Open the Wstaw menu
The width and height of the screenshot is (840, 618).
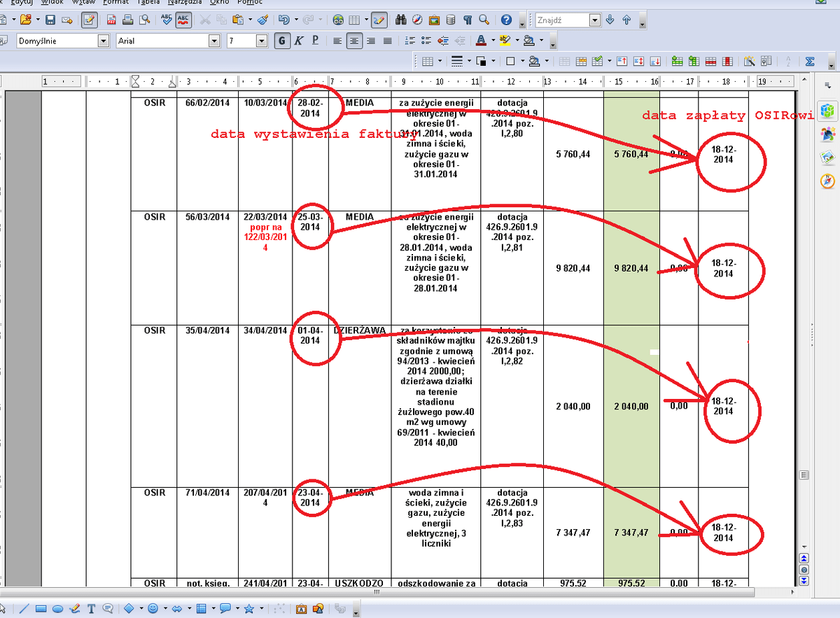pos(84,2)
